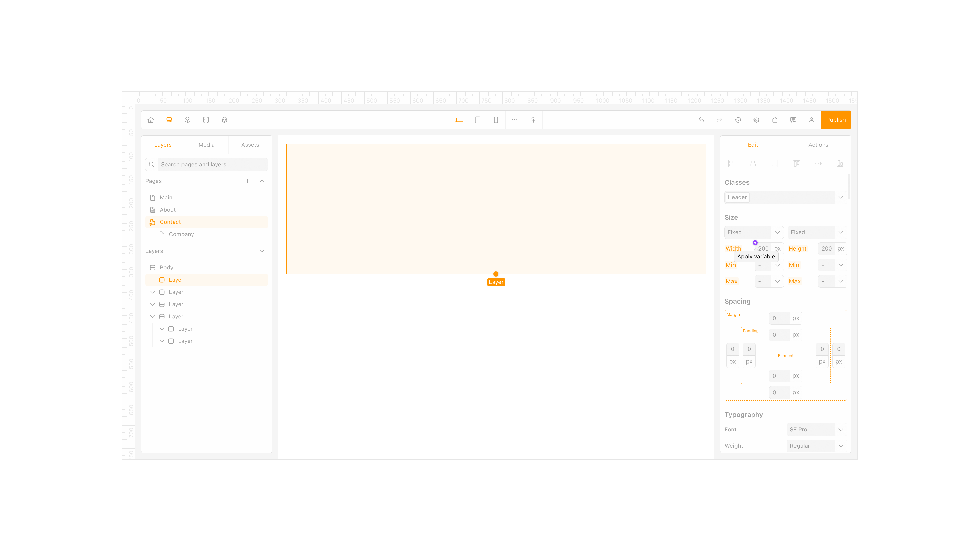Click the stacked layers toolbar icon

tap(224, 120)
